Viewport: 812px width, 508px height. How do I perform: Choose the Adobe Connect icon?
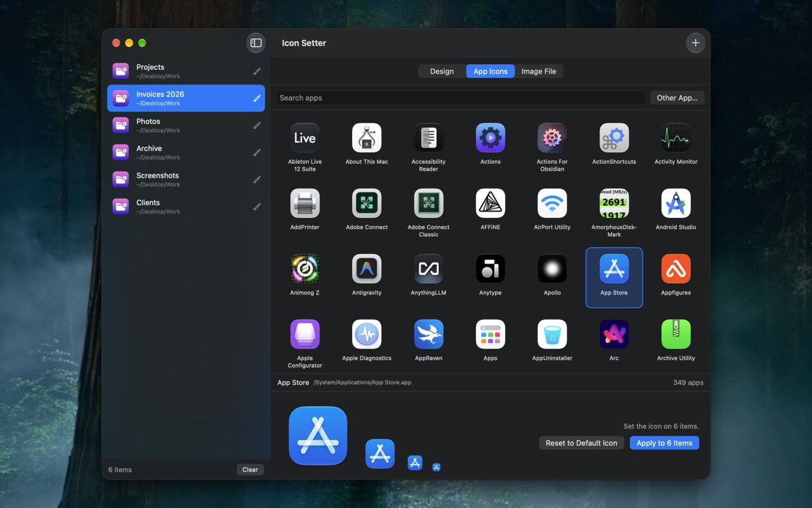[367, 203]
